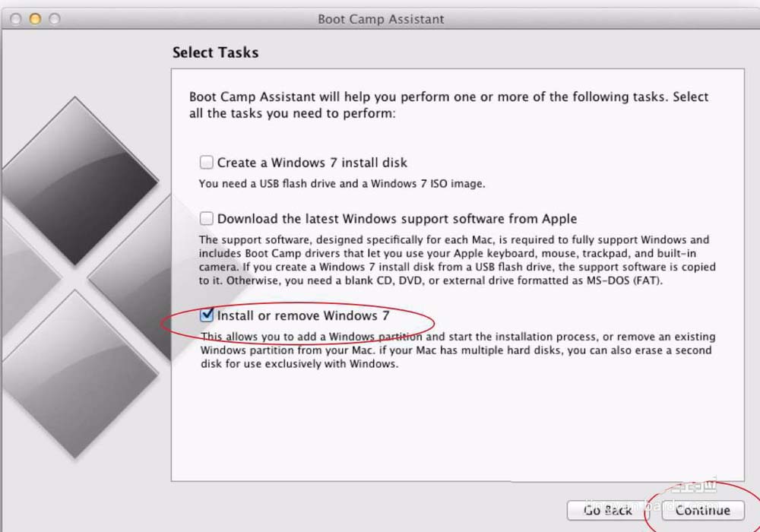Click the Boot Camp Assistant title bar text
760x532 pixels.
(x=381, y=20)
